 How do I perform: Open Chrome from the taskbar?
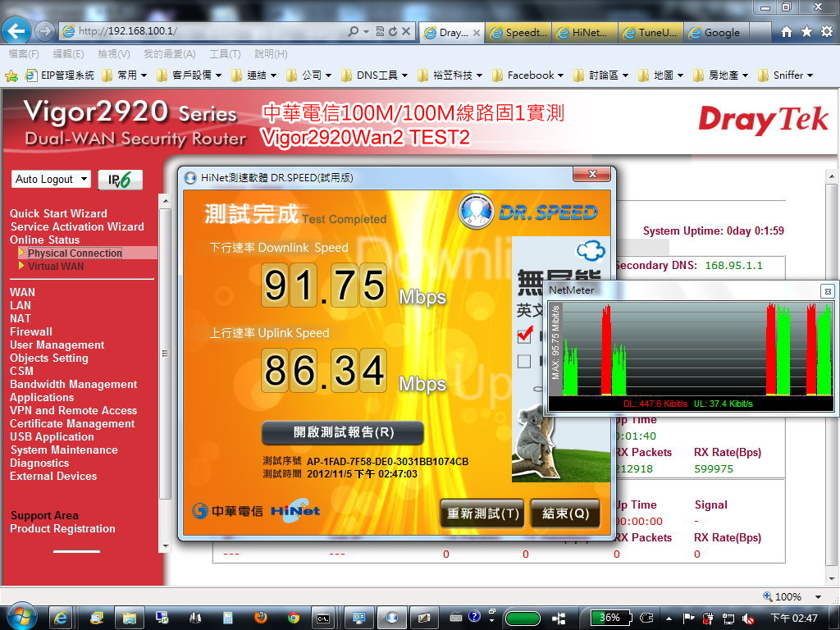click(293, 618)
